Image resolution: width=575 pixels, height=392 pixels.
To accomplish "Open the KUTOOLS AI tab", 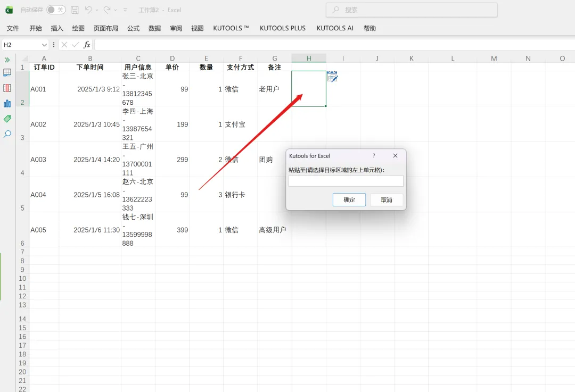I will (335, 28).
